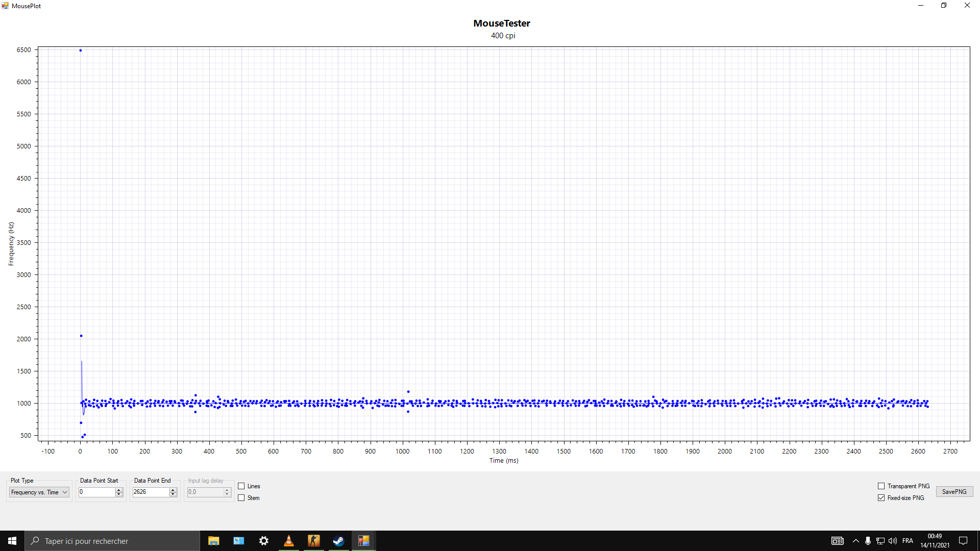The image size is (980, 551).
Task: Click the Data Point End field
Action: [x=151, y=492]
